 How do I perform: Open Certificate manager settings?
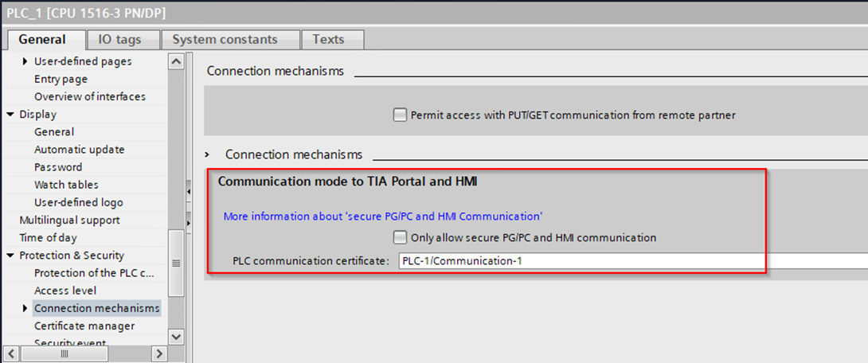click(x=84, y=326)
